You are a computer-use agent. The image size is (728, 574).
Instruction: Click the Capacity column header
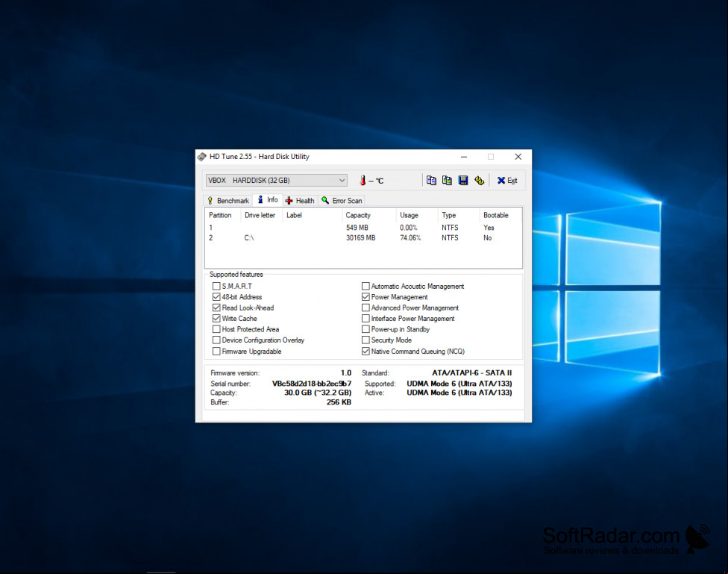tap(369, 215)
